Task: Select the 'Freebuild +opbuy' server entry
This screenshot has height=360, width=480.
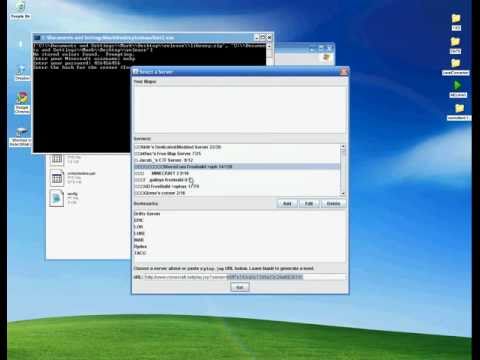Action: pos(237,186)
